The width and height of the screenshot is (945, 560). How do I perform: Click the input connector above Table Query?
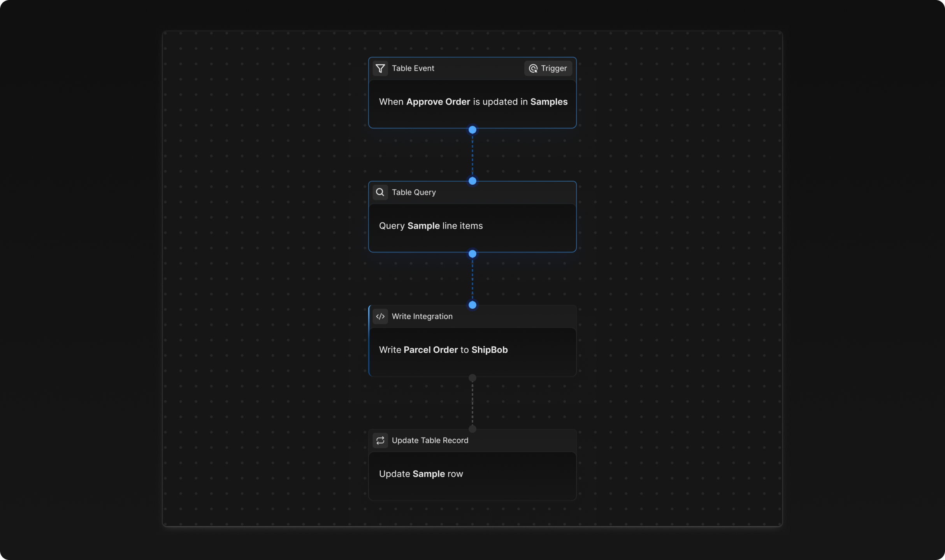point(472,181)
